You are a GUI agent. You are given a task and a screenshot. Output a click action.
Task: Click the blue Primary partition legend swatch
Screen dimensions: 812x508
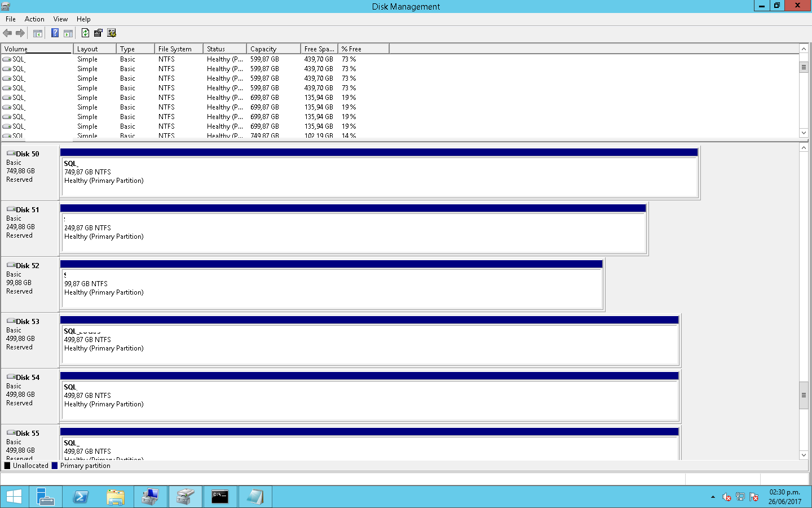tap(55, 466)
